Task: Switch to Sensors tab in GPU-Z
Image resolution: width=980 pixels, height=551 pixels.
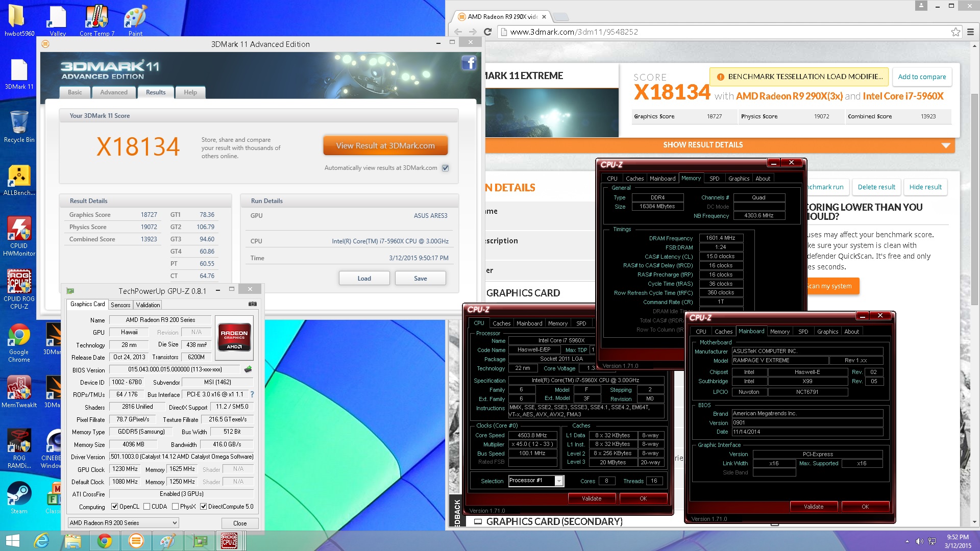Action: coord(120,305)
